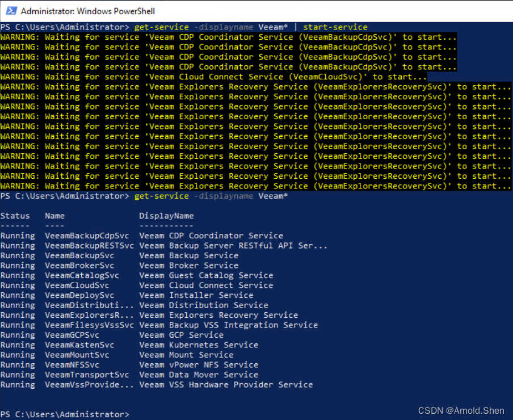Image resolution: width=513 pixels, height=420 pixels.
Task: Select the VeeamKastenSvc service name
Action: [x=79, y=345]
